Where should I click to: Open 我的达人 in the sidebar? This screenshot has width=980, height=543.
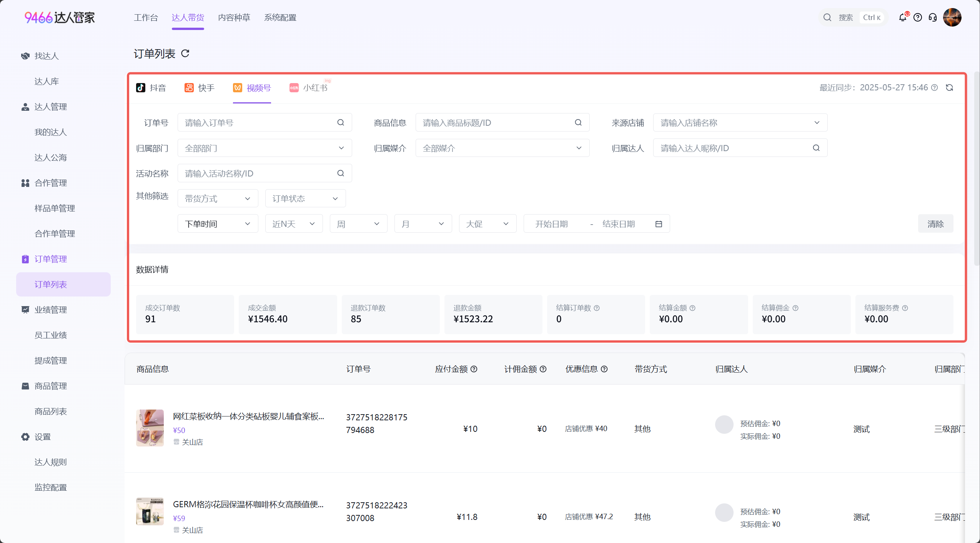(x=51, y=132)
